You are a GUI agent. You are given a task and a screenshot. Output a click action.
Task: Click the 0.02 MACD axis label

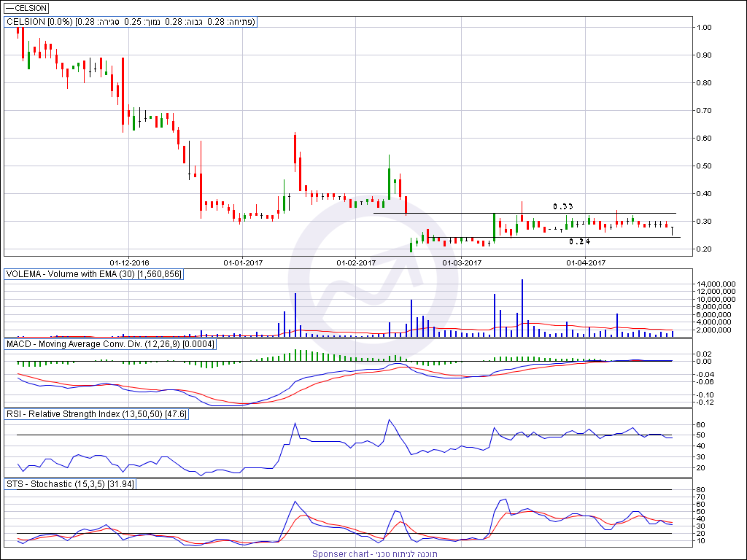pos(704,354)
